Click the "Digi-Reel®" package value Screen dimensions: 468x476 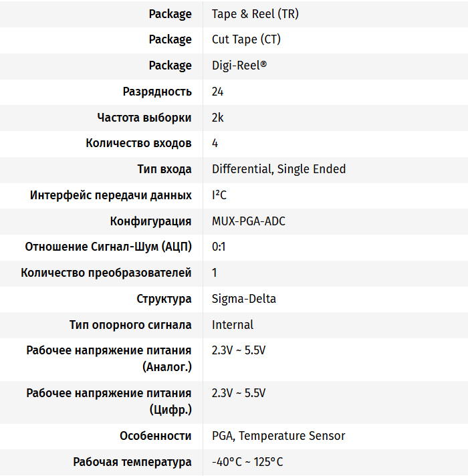click(x=239, y=66)
